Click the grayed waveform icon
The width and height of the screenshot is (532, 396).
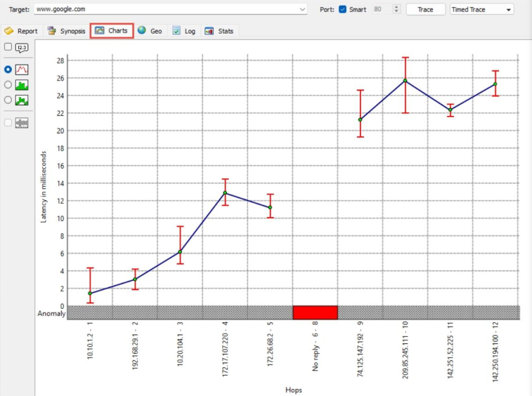point(22,123)
